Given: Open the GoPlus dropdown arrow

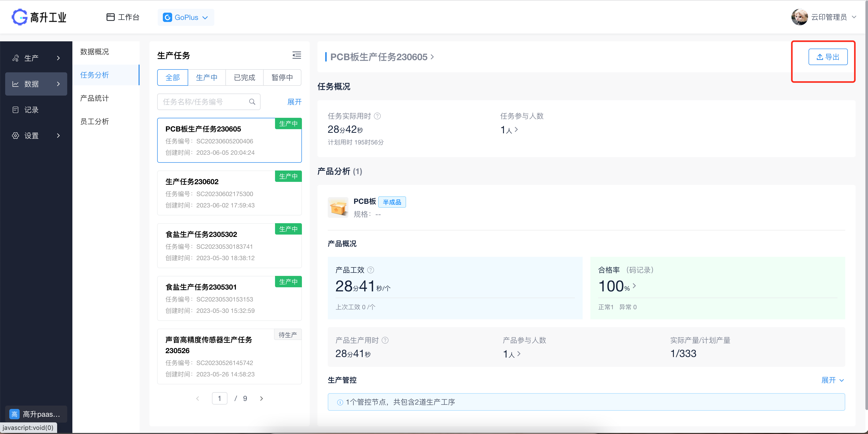Looking at the screenshot, I should coord(205,18).
